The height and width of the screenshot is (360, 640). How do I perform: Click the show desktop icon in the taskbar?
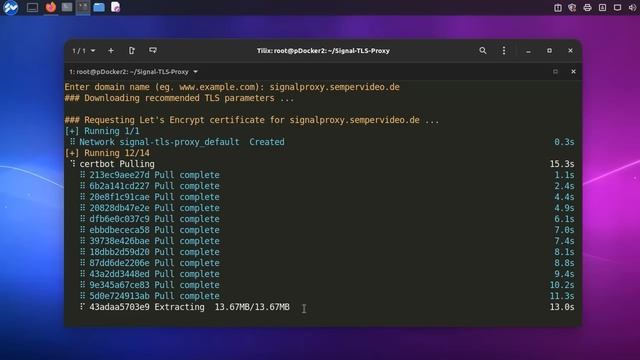pos(32,7)
